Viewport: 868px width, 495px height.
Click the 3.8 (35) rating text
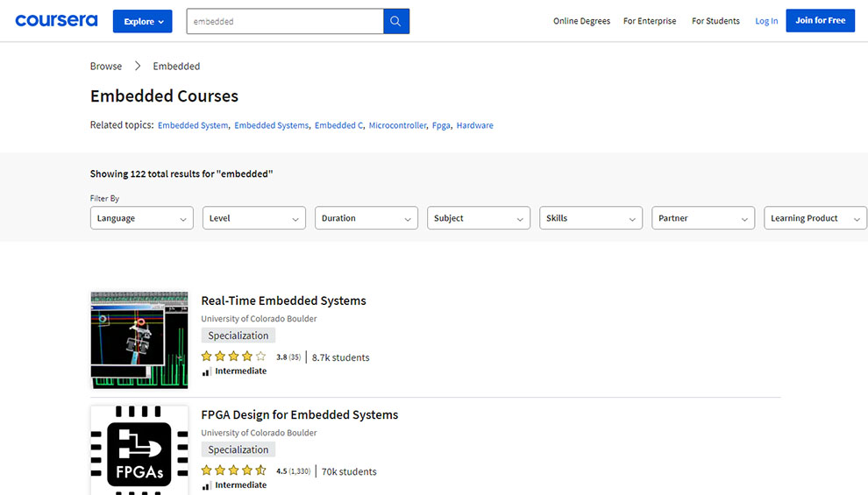[x=288, y=357]
